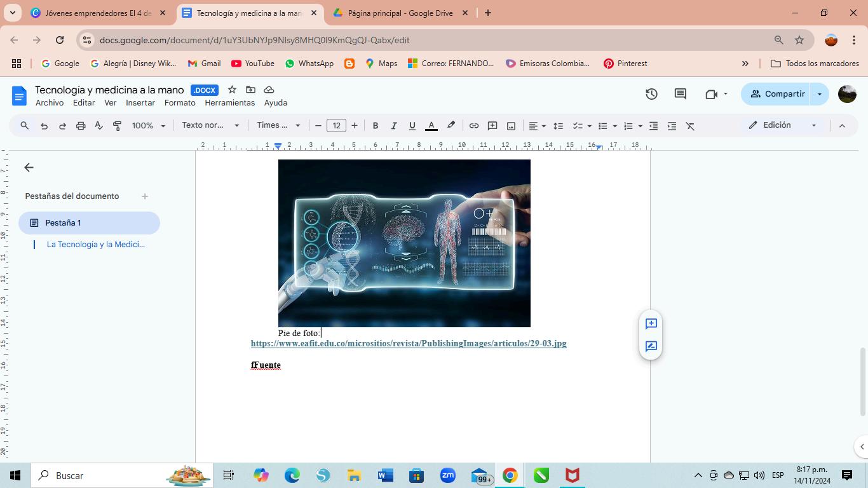Open the zoom 100% dropdown
This screenshot has width=868, height=488.
[x=149, y=126]
